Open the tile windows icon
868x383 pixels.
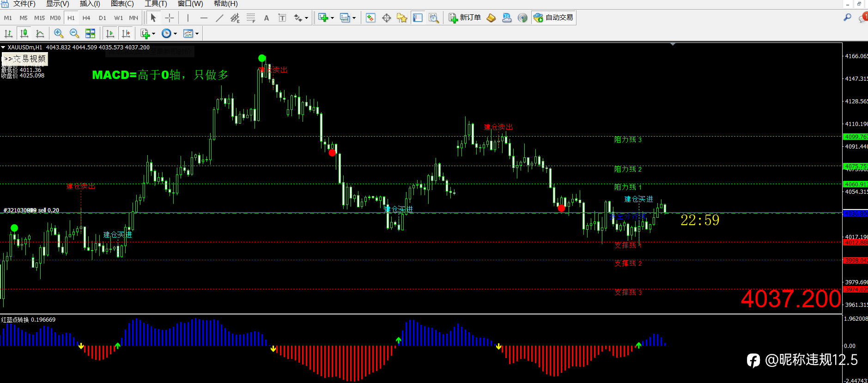90,33
